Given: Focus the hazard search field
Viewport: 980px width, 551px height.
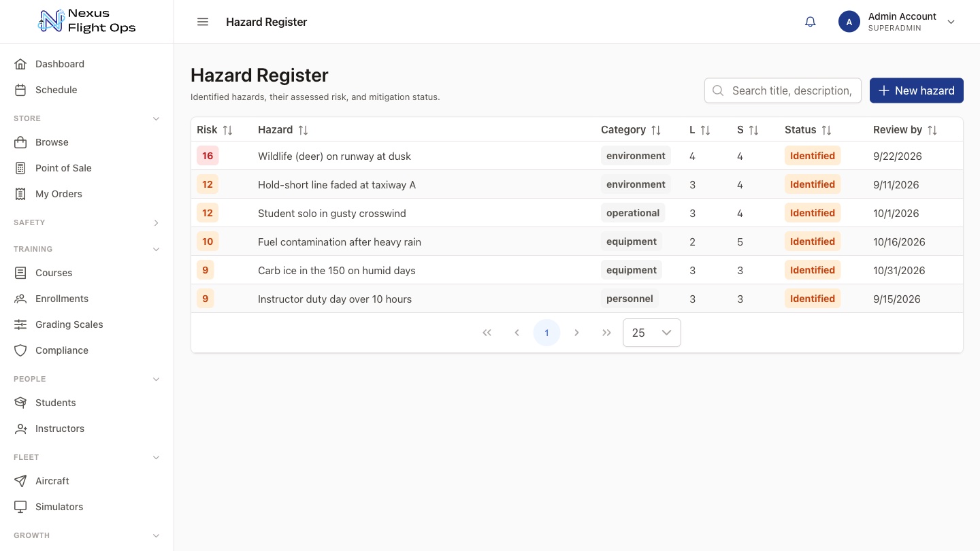Looking at the screenshot, I should tap(783, 90).
